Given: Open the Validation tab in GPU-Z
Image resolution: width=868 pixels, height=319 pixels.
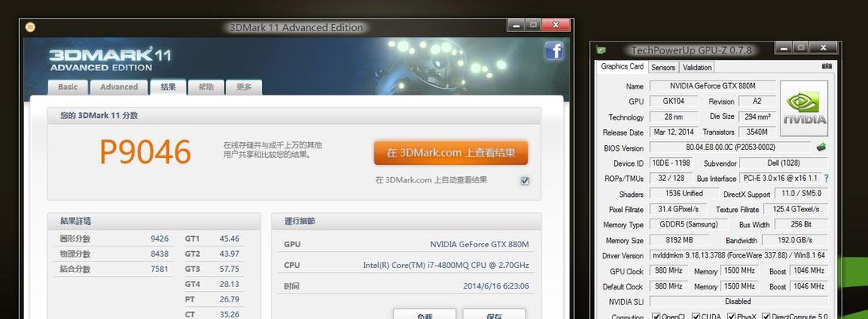Looking at the screenshot, I should (x=697, y=68).
